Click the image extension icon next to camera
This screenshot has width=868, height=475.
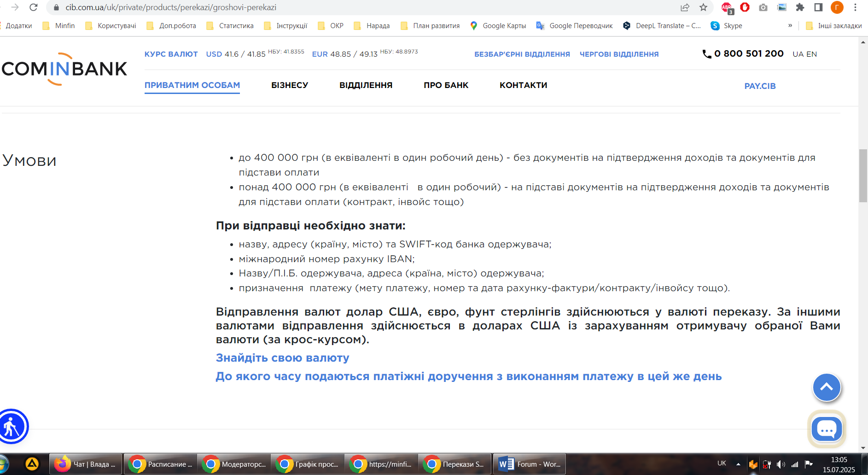pyautogui.click(x=781, y=7)
